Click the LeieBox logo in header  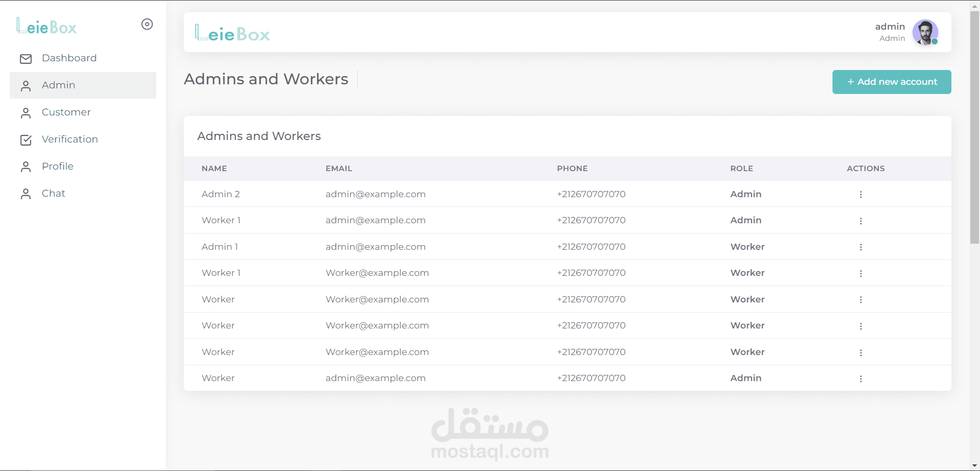pos(232,33)
